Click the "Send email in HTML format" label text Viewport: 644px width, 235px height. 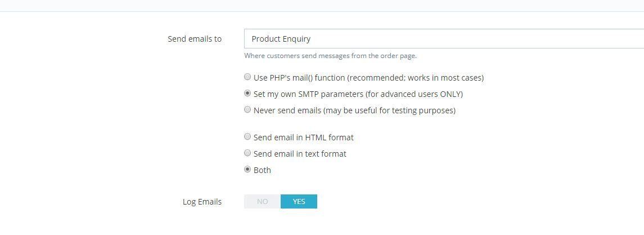[x=303, y=138]
